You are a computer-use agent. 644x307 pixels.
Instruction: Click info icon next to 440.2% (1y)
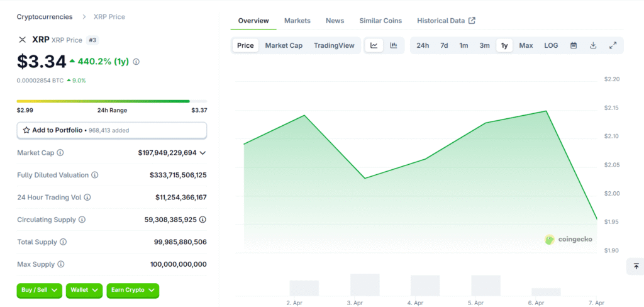click(x=136, y=62)
